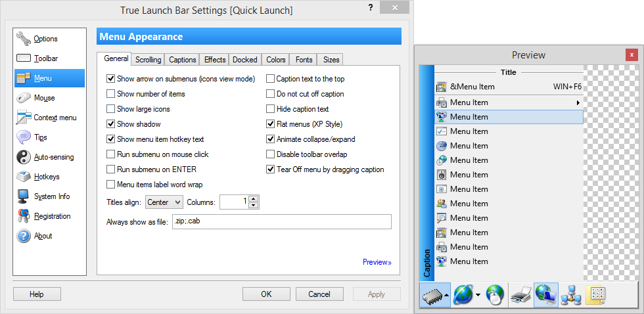
Task: Open the Fonts tab
Action: [x=304, y=60]
